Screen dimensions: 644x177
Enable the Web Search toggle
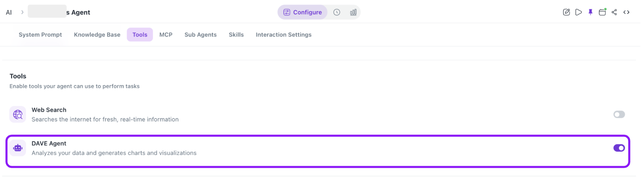pyautogui.click(x=619, y=114)
